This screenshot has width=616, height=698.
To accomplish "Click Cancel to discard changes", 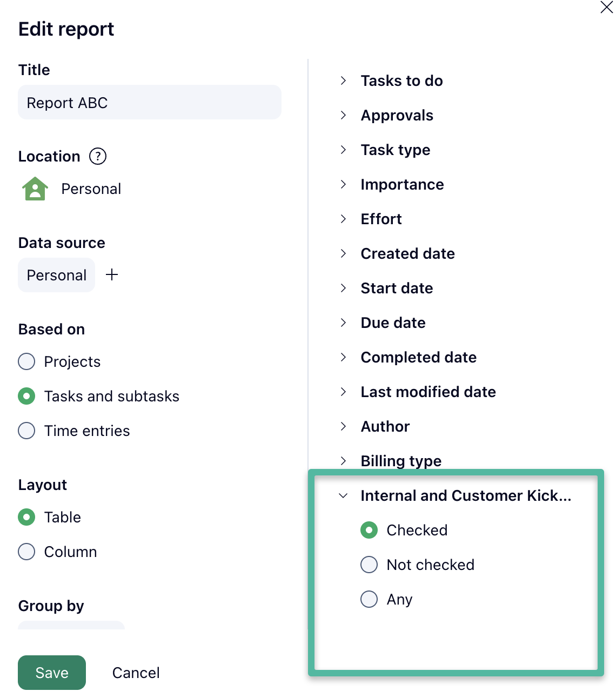I will click(136, 673).
